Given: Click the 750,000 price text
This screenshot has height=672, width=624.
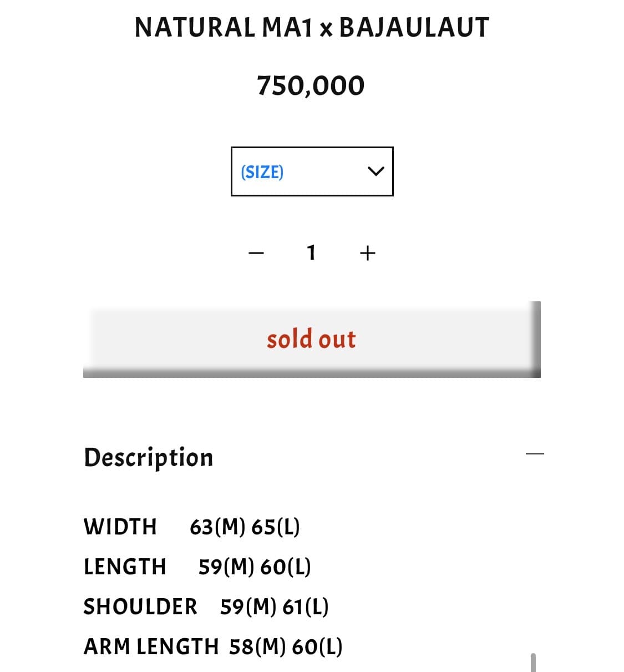Looking at the screenshot, I should pos(311,85).
